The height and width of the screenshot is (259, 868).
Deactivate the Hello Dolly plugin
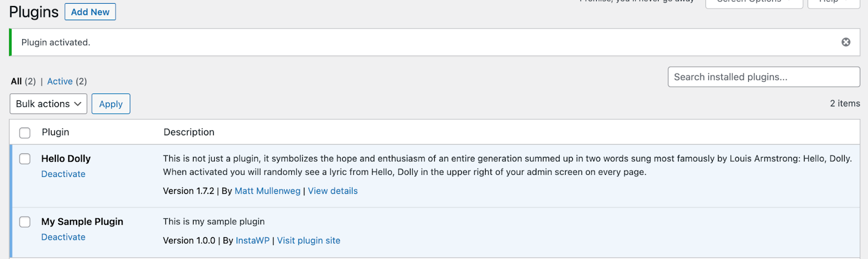click(x=63, y=174)
